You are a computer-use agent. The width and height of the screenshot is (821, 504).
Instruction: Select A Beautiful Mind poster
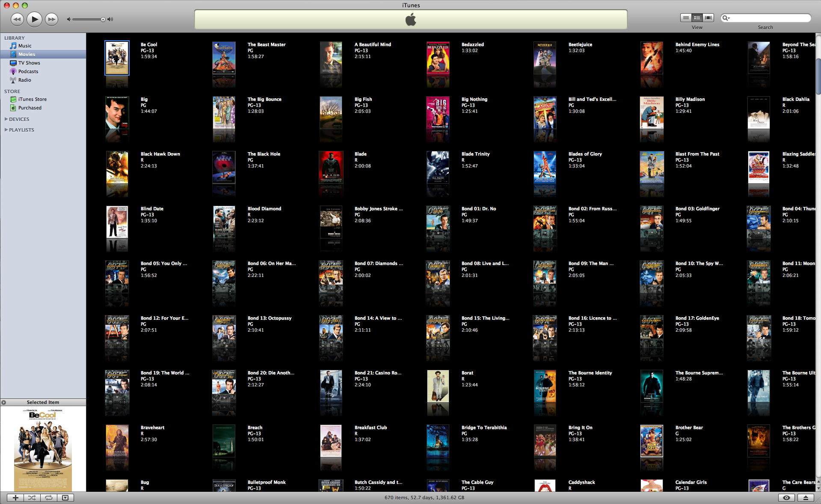point(331,58)
